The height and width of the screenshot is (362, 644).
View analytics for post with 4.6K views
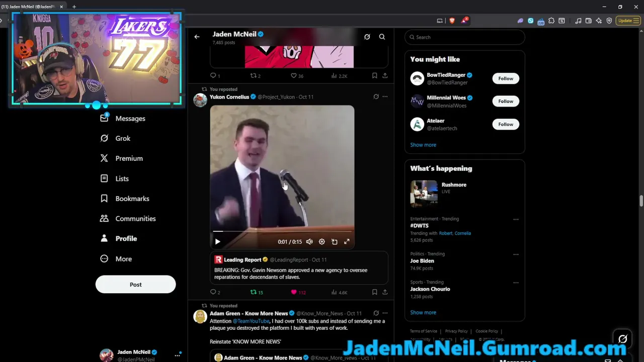click(339, 292)
